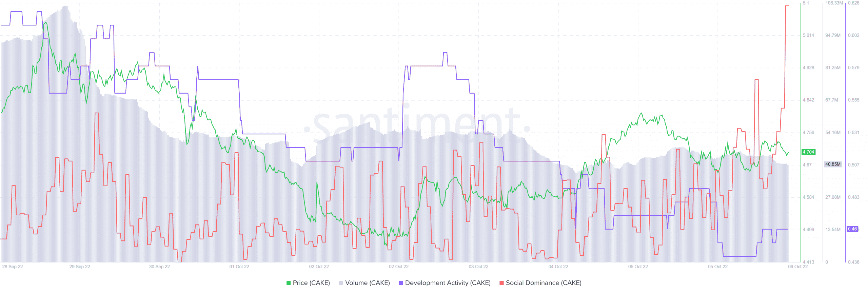Toggle the Volume (CAKE) legend label

pyautogui.click(x=368, y=283)
